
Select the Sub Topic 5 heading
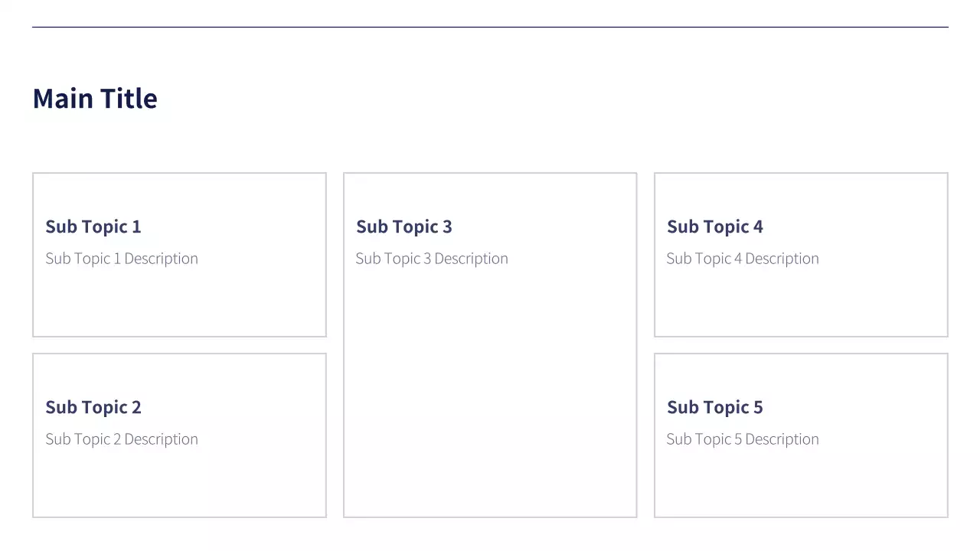[715, 407]
